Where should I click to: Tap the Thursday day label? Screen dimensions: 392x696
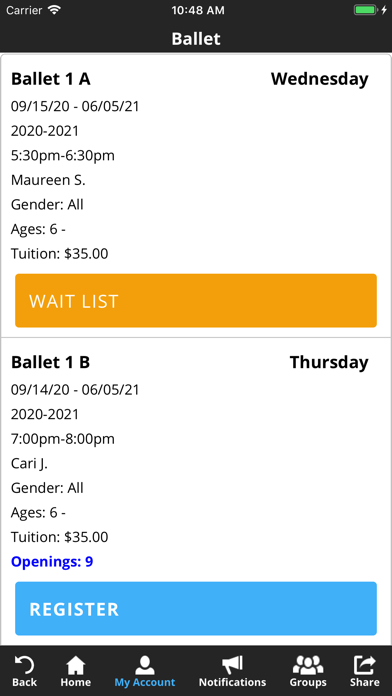coord(329,362)
